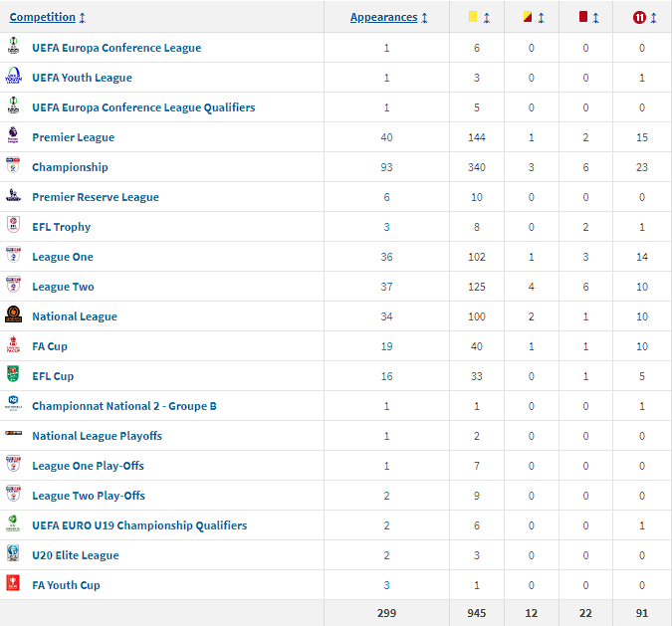Click Championship appearances value 93
This screenshot has width=672, height=626.
click(386, 167)
